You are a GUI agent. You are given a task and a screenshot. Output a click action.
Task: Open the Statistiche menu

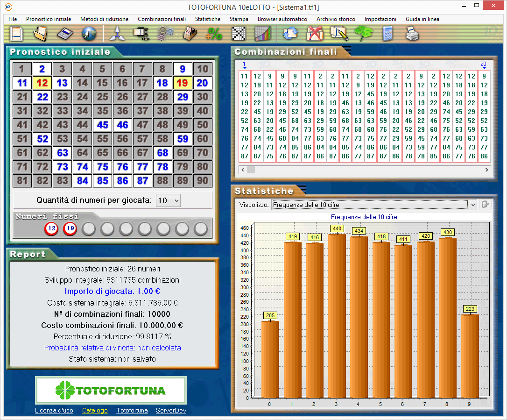208,19
